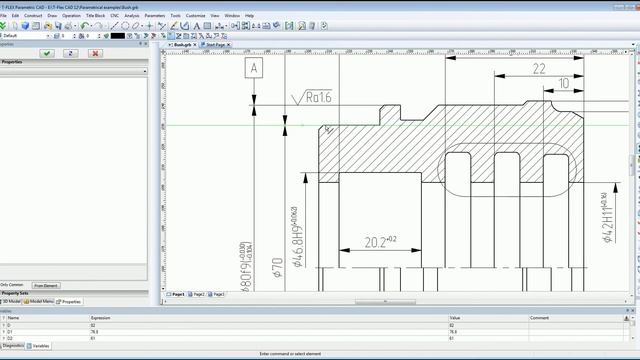This screenshot has width=640, height=360.
Task: Select the construct circle tool
Action: [125, 26]
